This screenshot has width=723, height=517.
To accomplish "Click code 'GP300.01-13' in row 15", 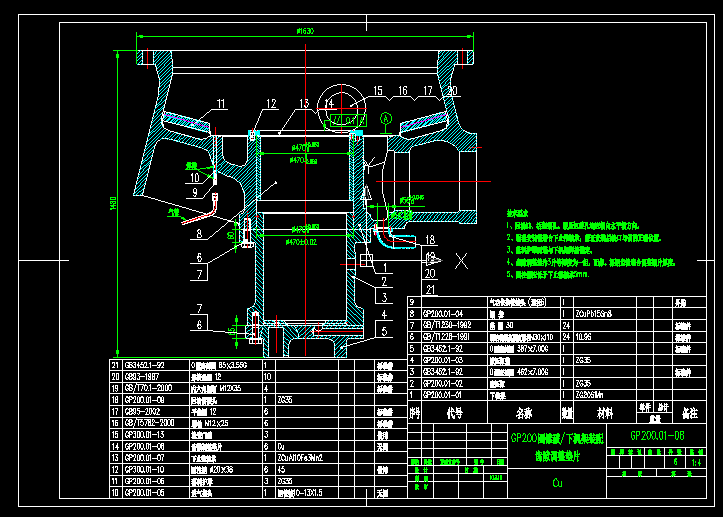I will tap(144, 435).
